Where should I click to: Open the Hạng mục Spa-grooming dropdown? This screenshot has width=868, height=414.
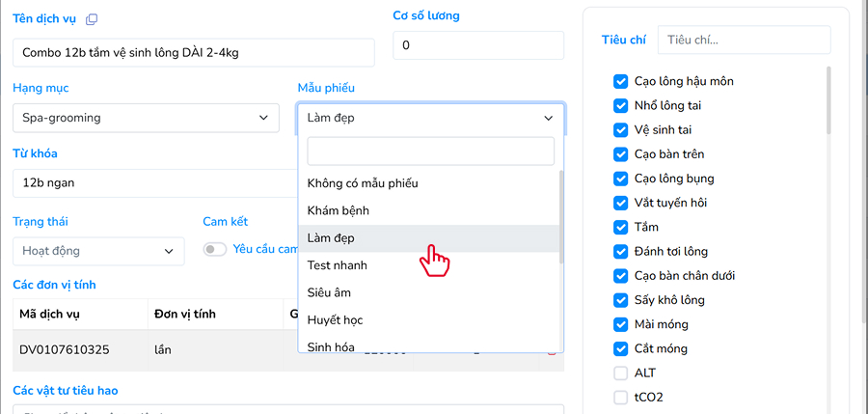147,118
